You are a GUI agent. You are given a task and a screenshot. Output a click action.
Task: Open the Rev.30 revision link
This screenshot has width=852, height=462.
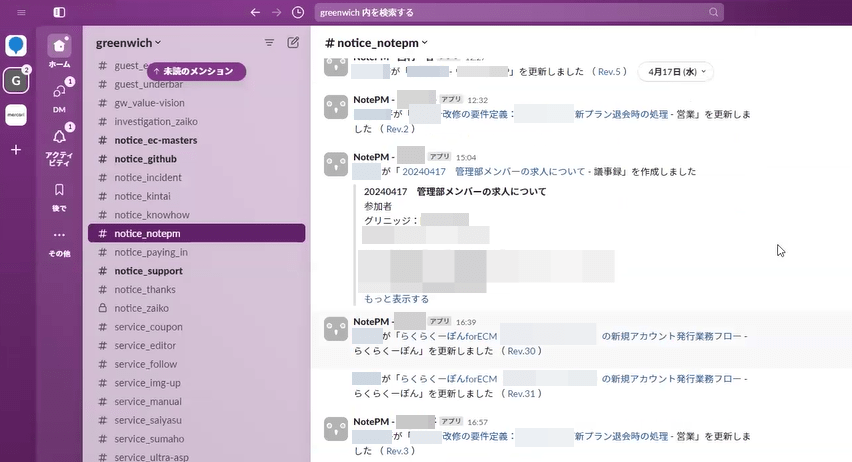(522, 351)
